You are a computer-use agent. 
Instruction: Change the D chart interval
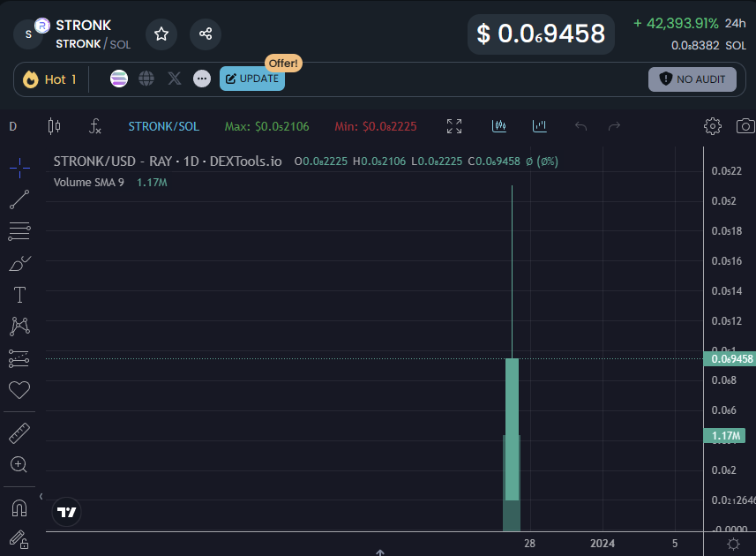13,126
